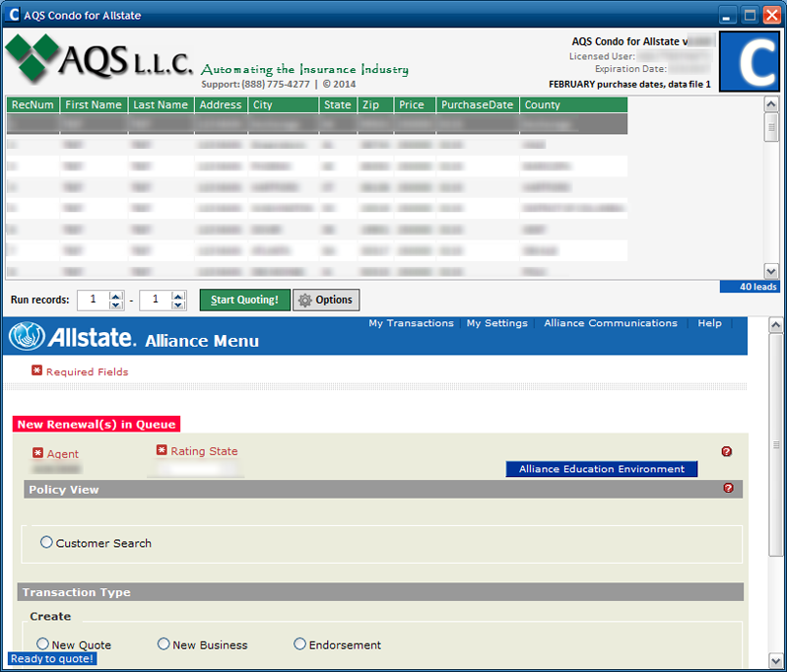The width and height of the screenshot is (787, 672).
Task: Click the 'Required Fields' text
Action: (x=88, y=371)
